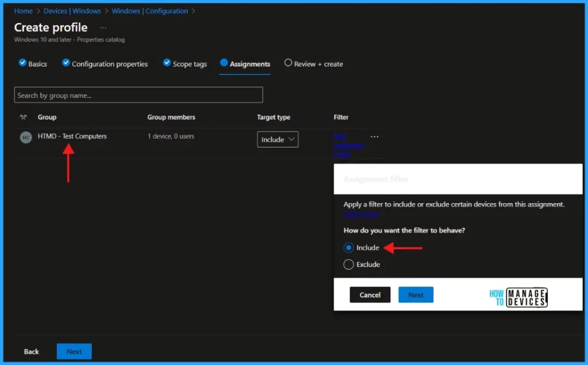Click the Learn more link in filter dialog
The width and height of the screenshot is (588, 365).
361,215
